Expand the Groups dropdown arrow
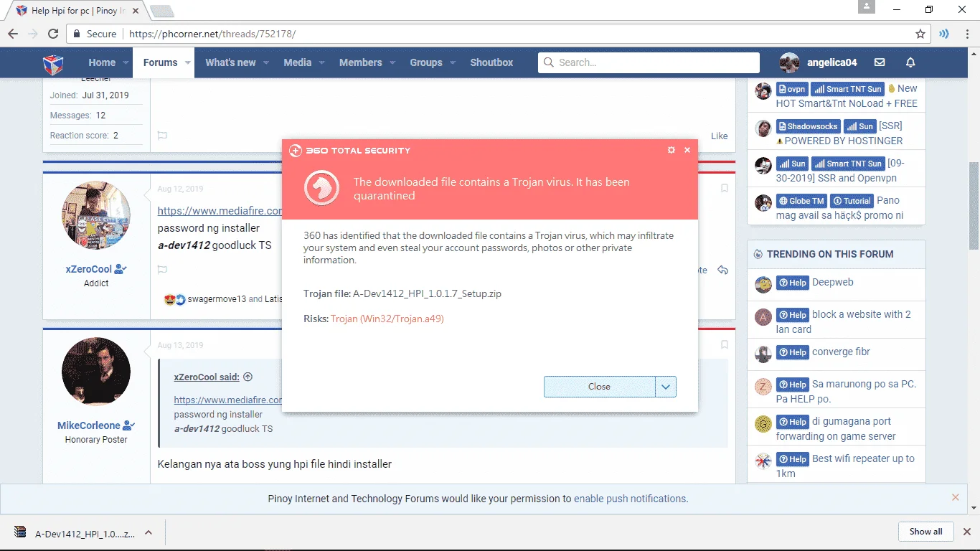The height and width of the screenshot is (551, 980). pyautogui.click(x=453, y=63)
